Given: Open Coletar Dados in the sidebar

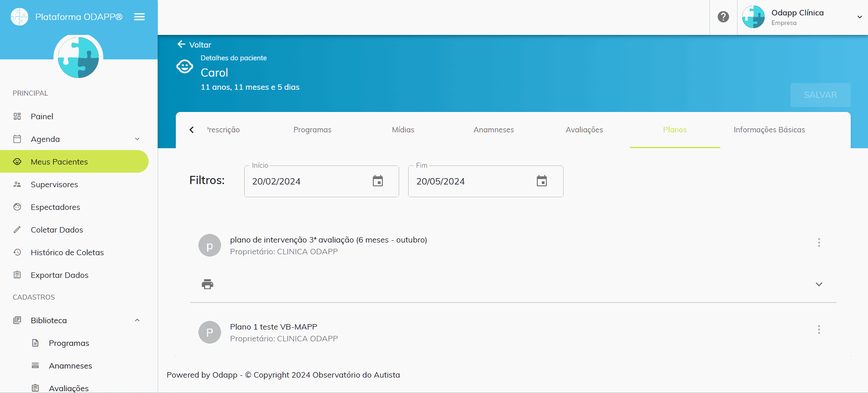Looking at the screenshot, I should point(74,230).
